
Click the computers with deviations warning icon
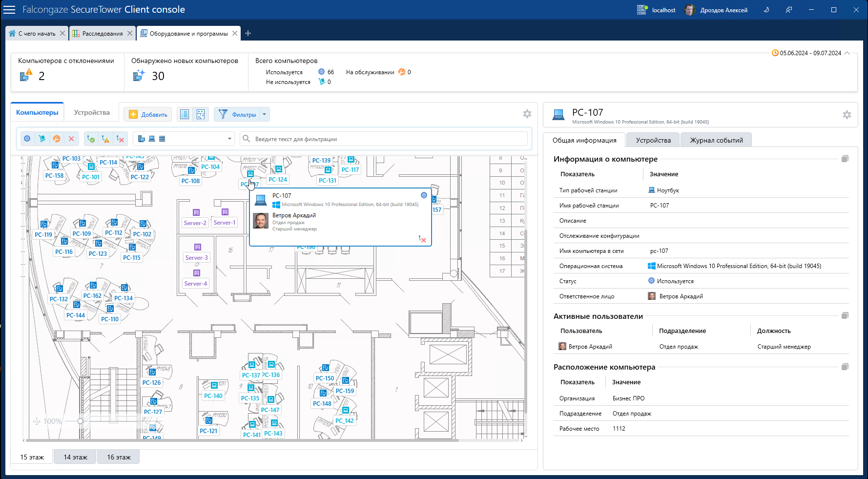[25, 75]
